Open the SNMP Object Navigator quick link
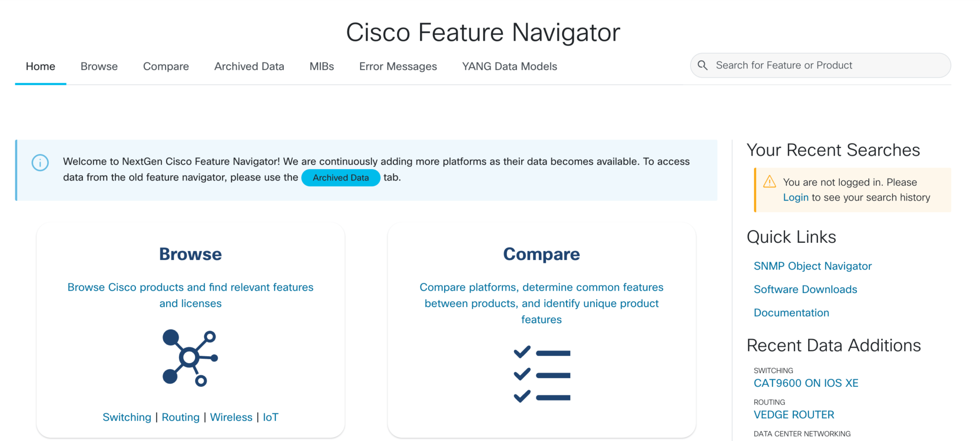 click(x=813, y=266)
